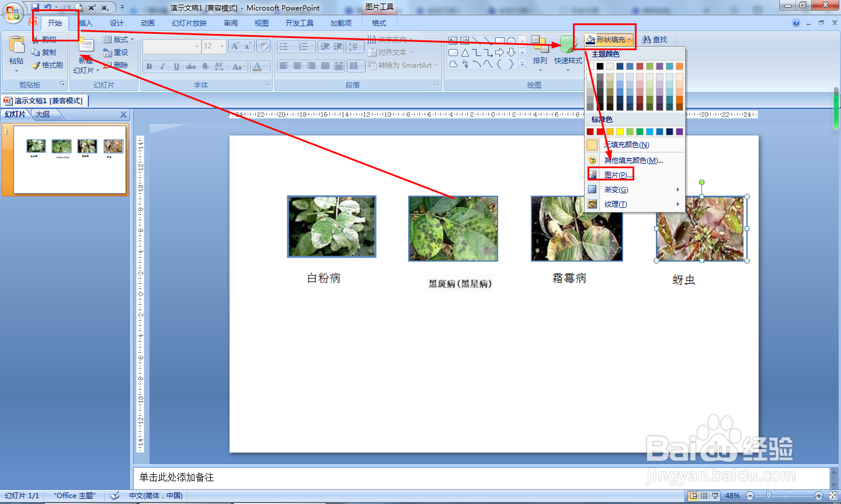
Task: Click the Office button logo
Action: tap(12, 13)
